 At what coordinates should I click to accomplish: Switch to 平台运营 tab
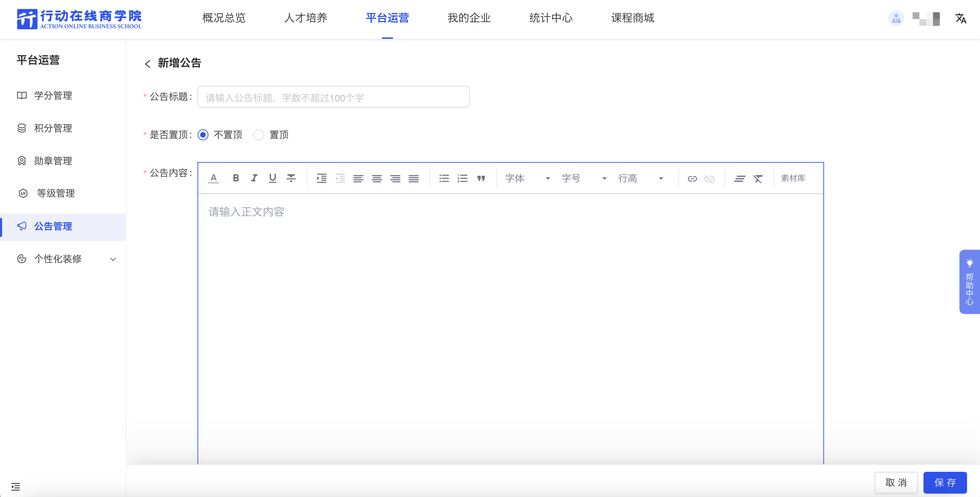coord(387,18)
